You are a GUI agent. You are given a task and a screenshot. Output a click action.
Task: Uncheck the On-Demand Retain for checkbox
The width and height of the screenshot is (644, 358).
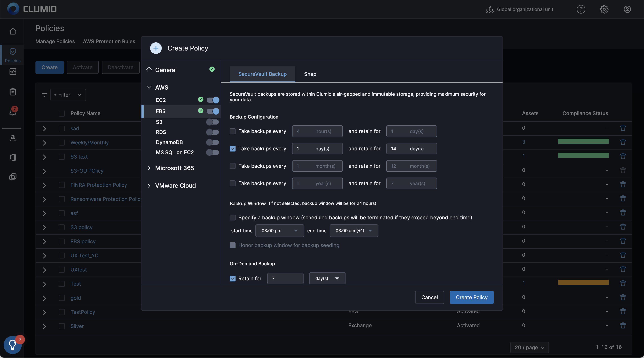click(232, 278)
